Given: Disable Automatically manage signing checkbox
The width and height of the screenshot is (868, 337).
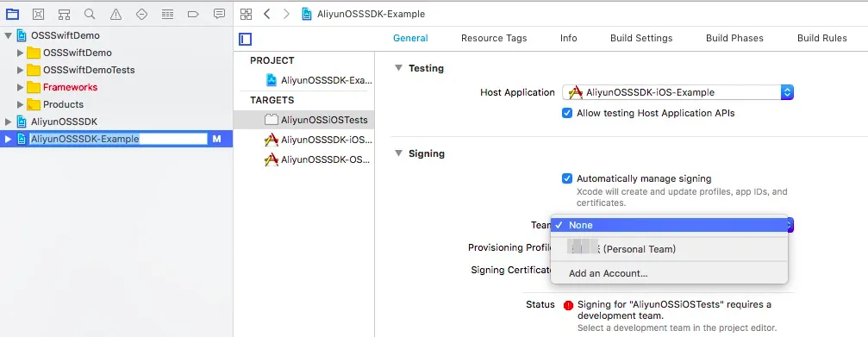Looking at the screenshot, I should 567,178.
